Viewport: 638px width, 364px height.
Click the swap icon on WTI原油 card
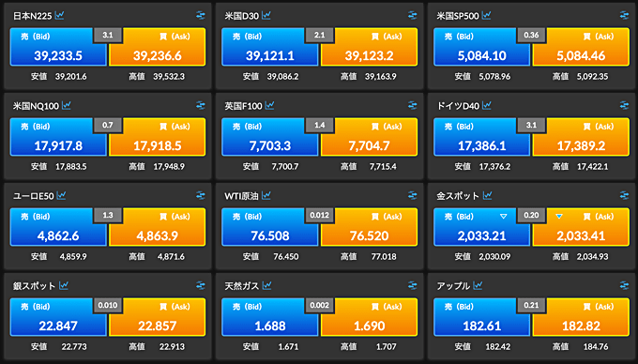pos(412,196)
